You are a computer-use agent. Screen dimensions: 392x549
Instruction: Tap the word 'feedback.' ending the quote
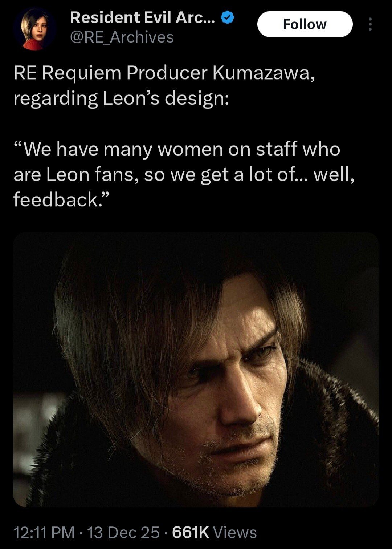point(61,199)
